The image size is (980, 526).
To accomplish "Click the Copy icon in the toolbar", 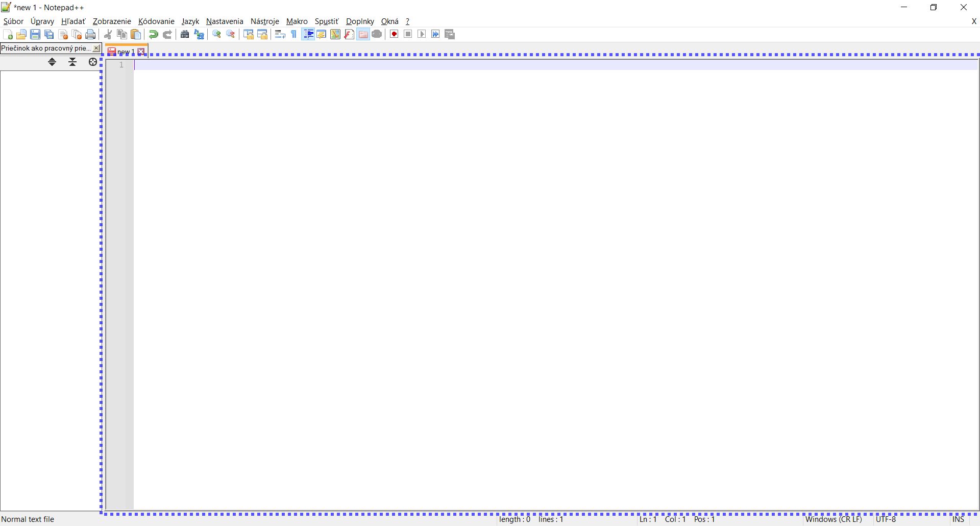I will 122,34.
